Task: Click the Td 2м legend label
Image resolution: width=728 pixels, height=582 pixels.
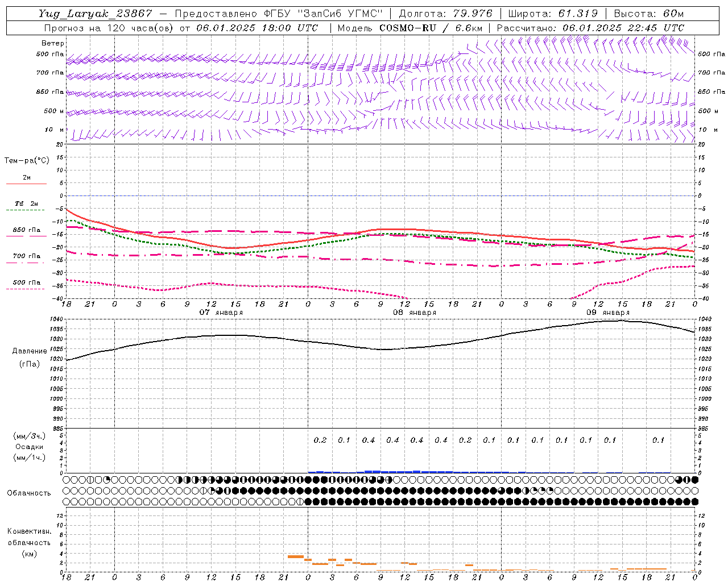Action: click(27, 203)
